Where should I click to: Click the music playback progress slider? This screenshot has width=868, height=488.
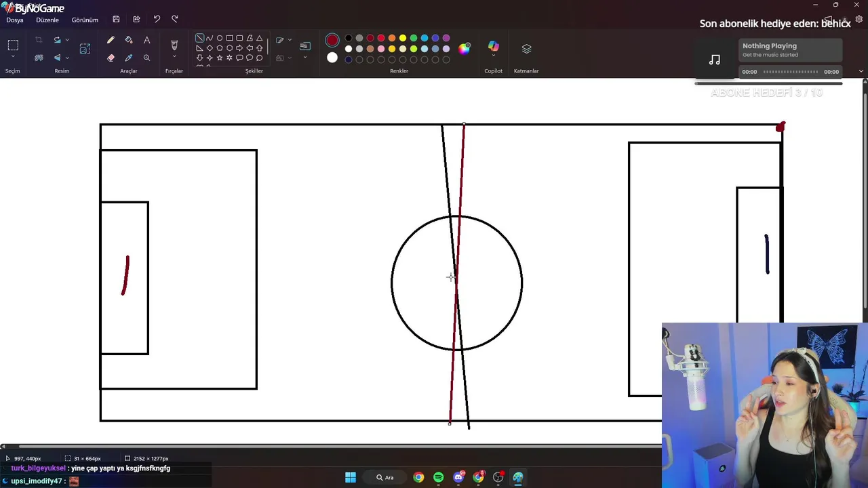791,72
